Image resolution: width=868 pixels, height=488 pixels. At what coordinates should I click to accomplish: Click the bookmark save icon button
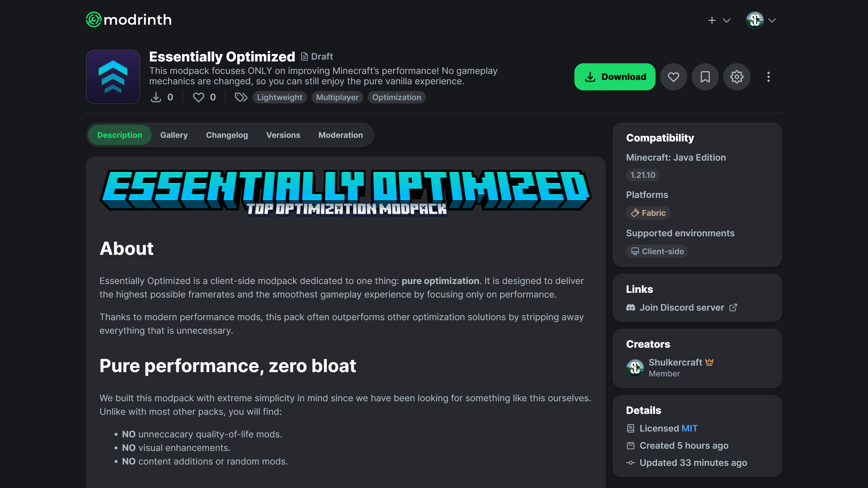(x=705, y=77)
